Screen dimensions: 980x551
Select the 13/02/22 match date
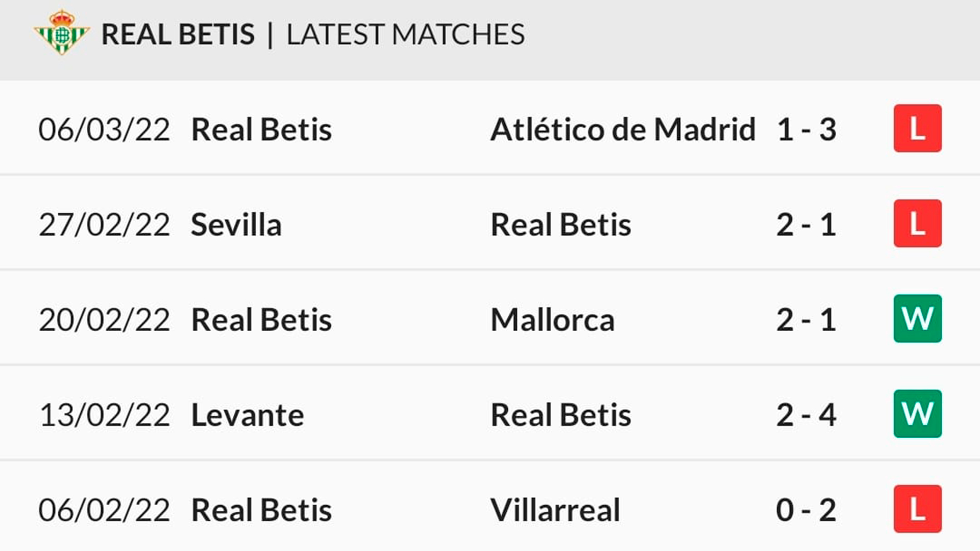(104, 415)
